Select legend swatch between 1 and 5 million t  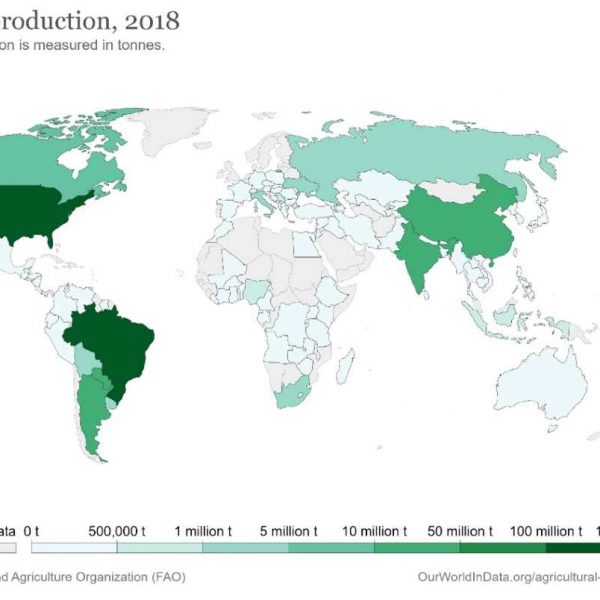pyautogui.click(x=245, y=548)
